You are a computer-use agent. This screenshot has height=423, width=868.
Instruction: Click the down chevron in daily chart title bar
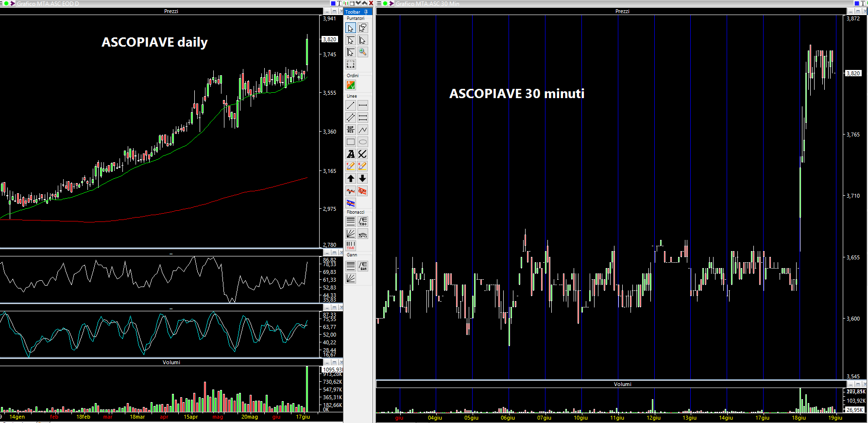point(358,3)
